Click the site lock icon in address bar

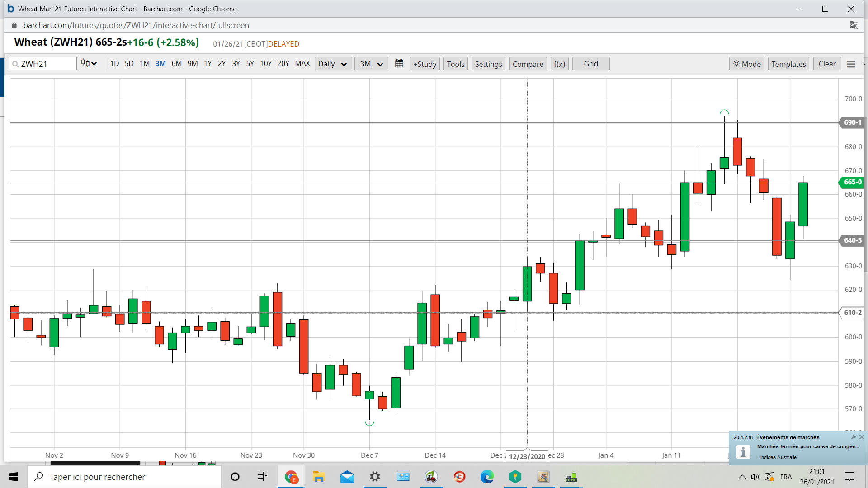(14, 25)
